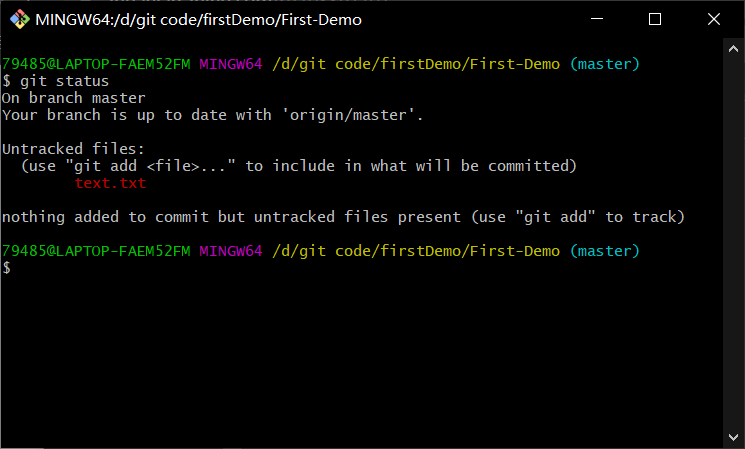Image resolution: width=745 pixels, height=449 pixels.
Task: Click the 'origin/master' text in output
Action: [x=348, y=115]
